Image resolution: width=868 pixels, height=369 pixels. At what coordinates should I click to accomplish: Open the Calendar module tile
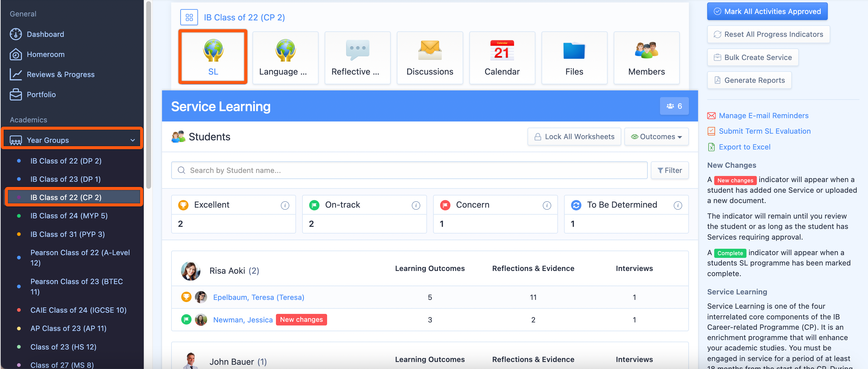[x=502, y=57]
